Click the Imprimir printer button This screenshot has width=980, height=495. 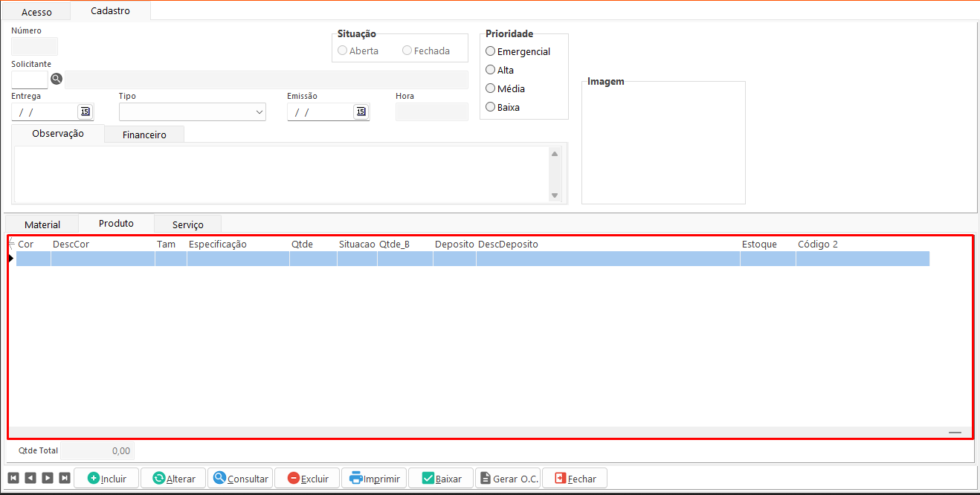tap(374, 478)
